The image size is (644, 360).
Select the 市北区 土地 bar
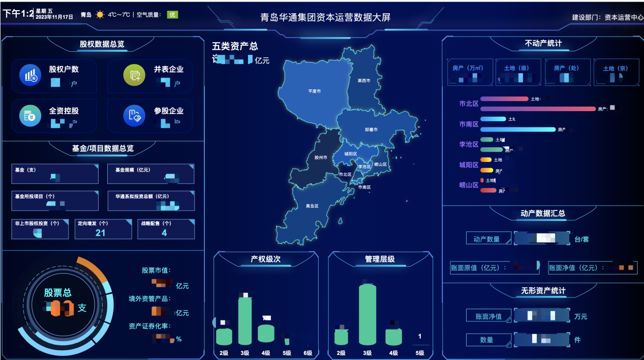point(504,99)
